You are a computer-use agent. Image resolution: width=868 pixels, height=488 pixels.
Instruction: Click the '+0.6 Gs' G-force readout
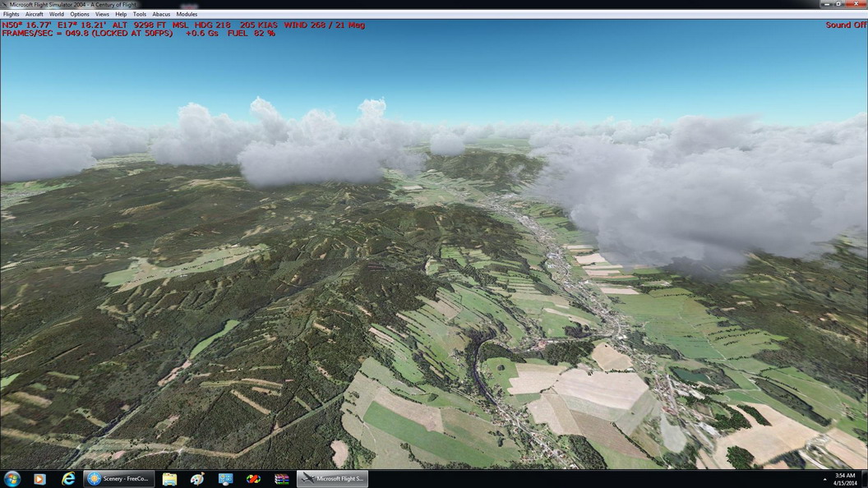(202, 33)
